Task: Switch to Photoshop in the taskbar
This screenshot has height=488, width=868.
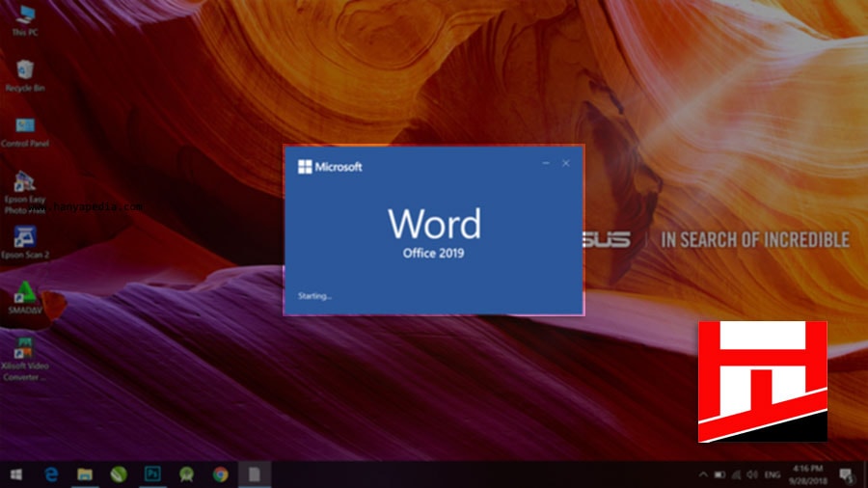Action: (152, 474)
